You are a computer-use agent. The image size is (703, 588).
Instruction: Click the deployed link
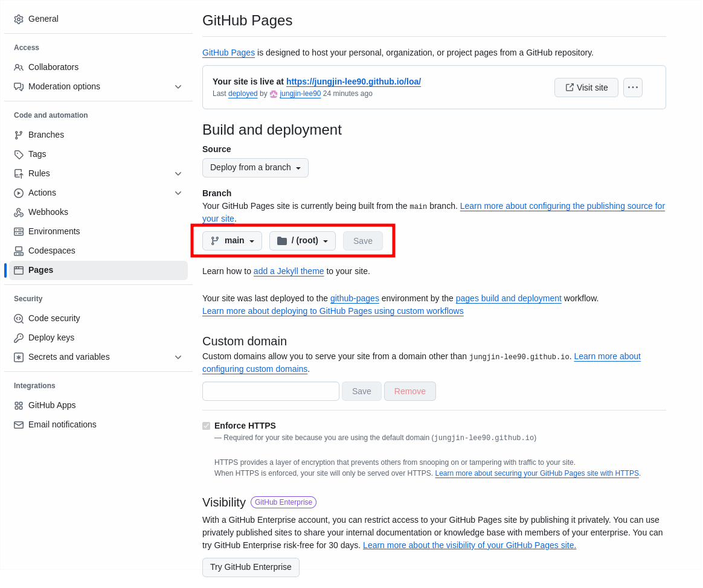[243, 94]
